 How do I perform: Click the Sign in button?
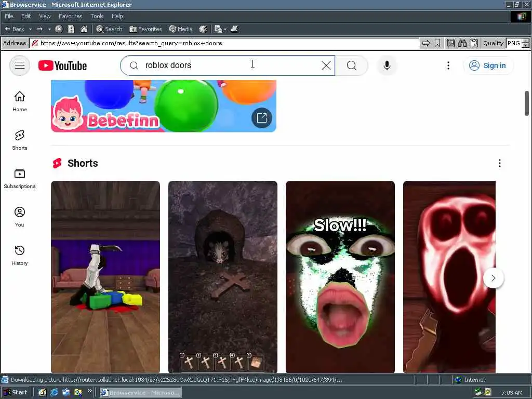tap(487, 65)
